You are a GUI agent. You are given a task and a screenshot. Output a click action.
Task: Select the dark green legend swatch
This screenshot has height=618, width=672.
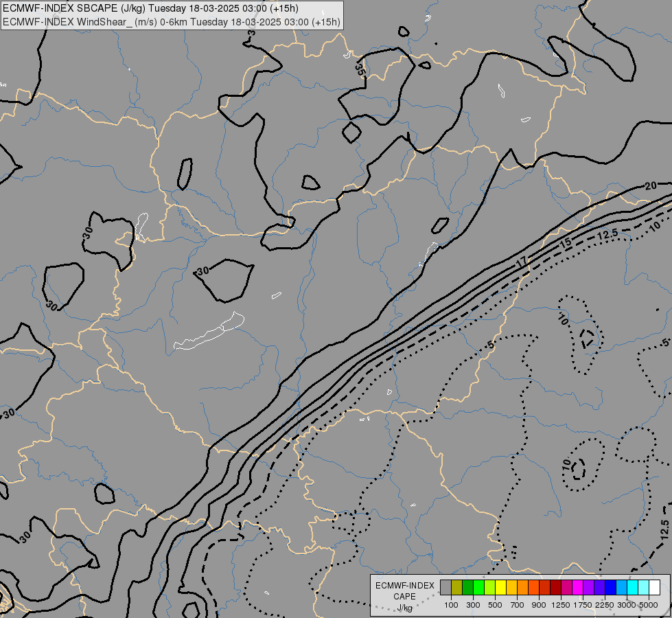click(x=467, y=587)
